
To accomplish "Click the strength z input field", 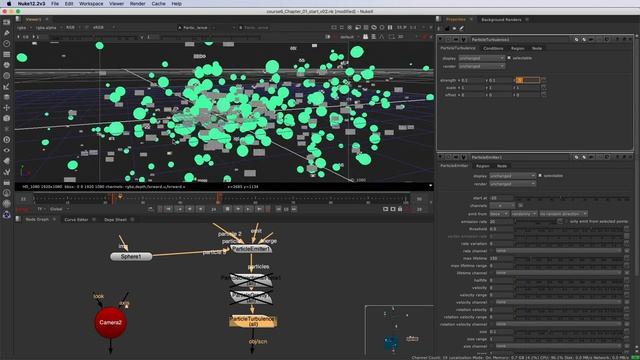I will coord(528,80).
